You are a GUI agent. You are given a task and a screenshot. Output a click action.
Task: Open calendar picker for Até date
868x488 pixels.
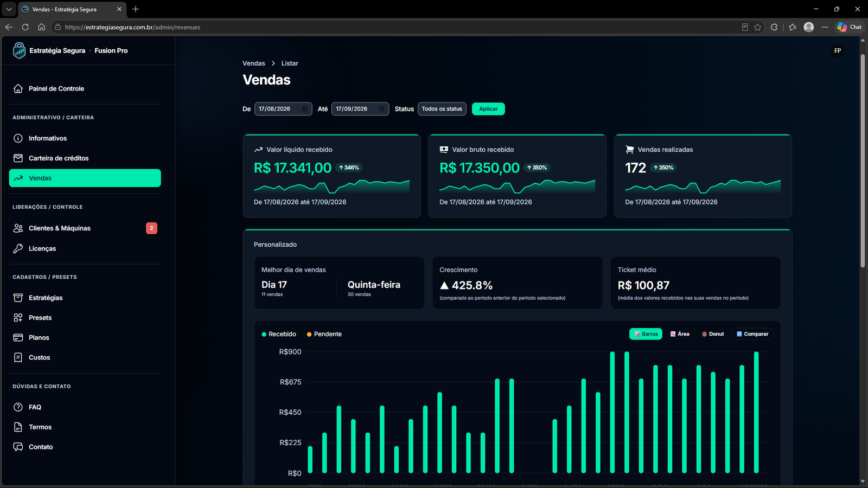click(382, 109)
